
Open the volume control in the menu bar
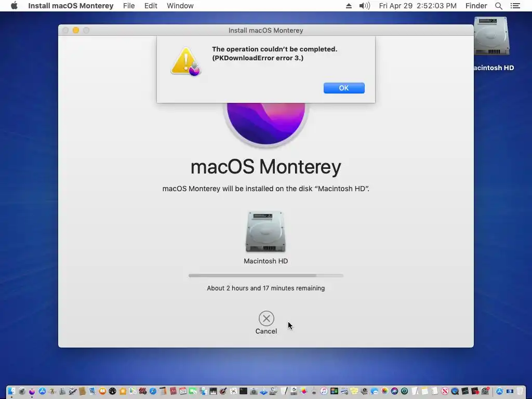pos(364,6)
